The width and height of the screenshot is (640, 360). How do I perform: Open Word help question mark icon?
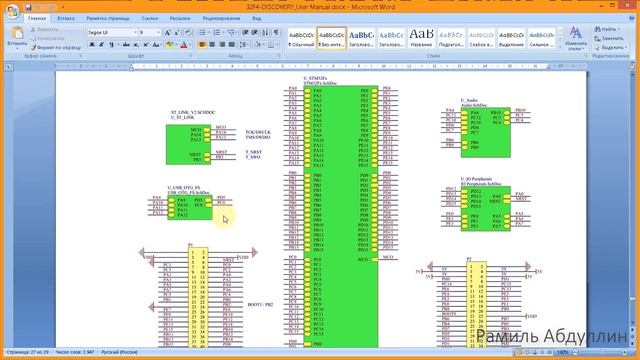pyautogui.click(x=633, y=18)
